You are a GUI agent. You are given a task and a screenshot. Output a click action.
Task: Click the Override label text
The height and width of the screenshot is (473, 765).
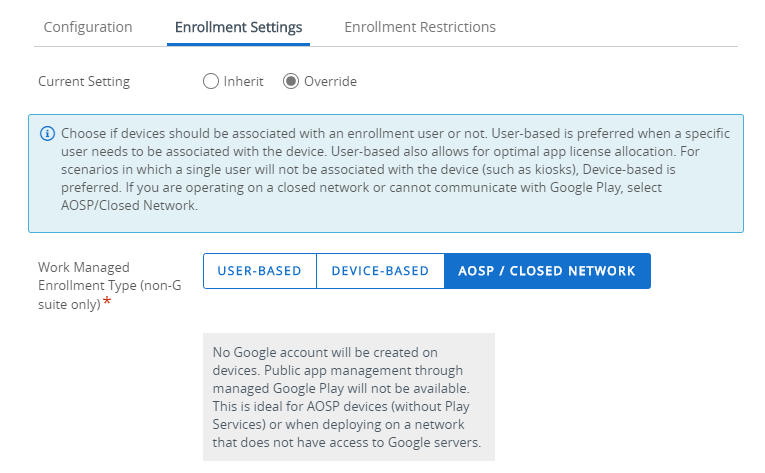tap(330, 81)
